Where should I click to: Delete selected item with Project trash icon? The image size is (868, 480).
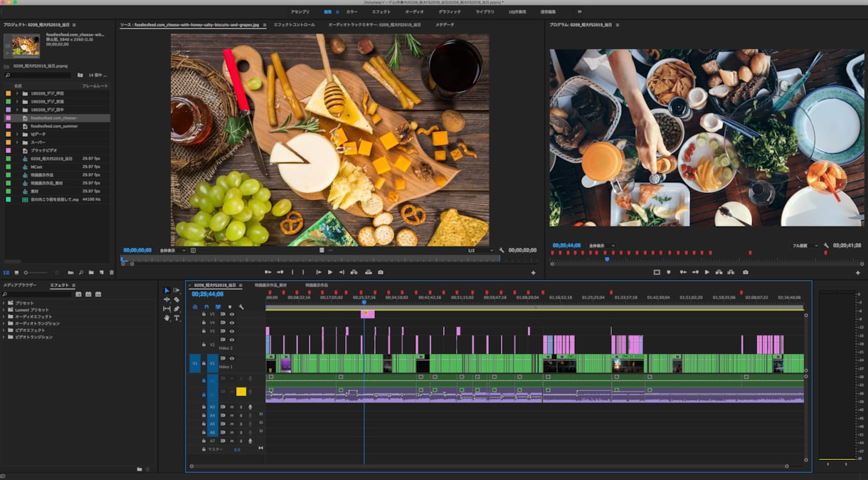pos(111,272)
